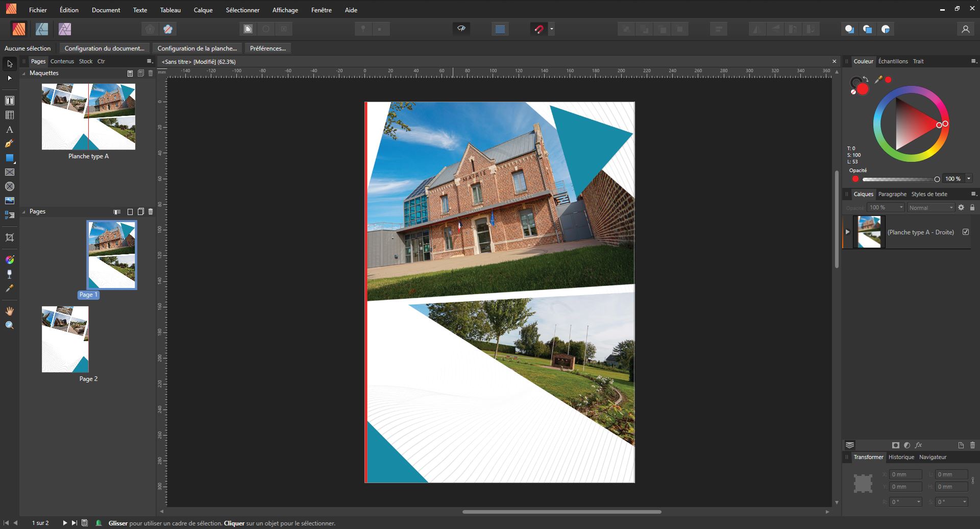Select the Picture Frame Ellipse tool

pyautogui.click(x=10, y=187)
